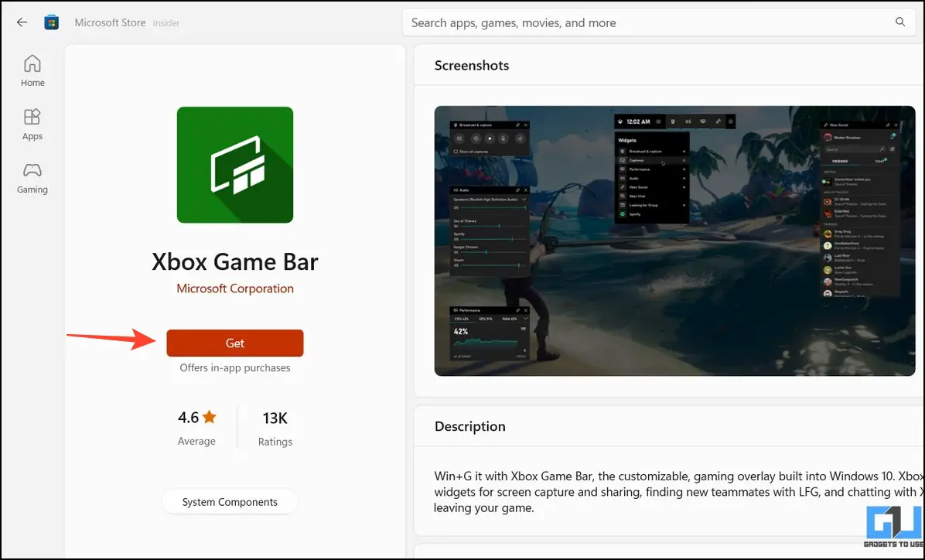Go back using the back arrow
The height and width of the screenshot is (560, 925).
22,22
